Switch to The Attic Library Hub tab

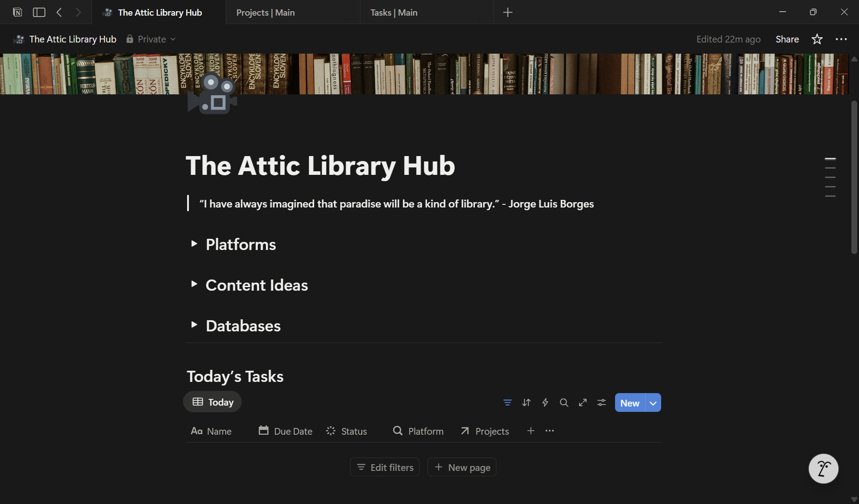click(x=159, y=12)
